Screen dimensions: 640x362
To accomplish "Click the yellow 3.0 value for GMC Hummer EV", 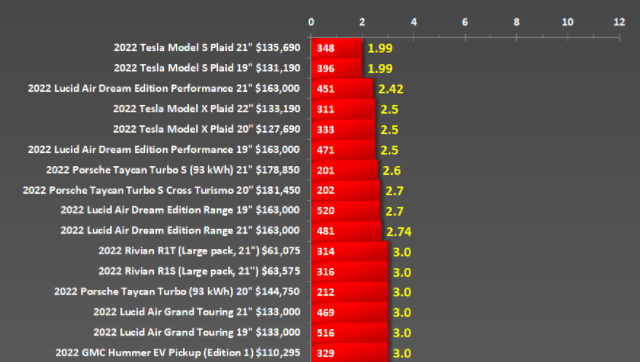I will (x=402, y=353).
